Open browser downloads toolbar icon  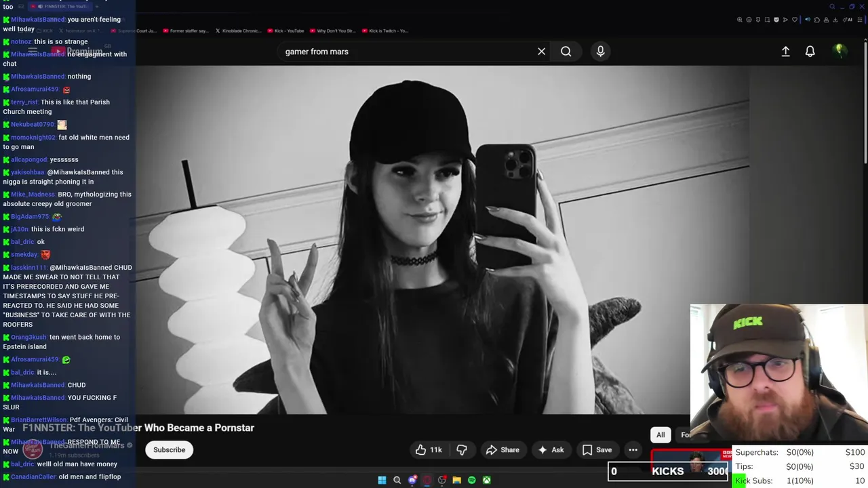[x=835, y=20]
